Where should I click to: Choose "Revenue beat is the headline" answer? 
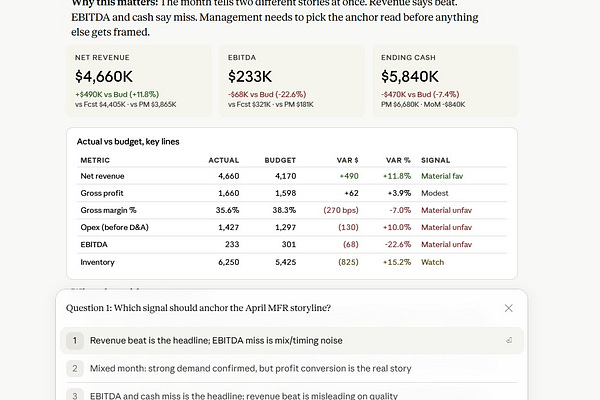click(216, 340)
